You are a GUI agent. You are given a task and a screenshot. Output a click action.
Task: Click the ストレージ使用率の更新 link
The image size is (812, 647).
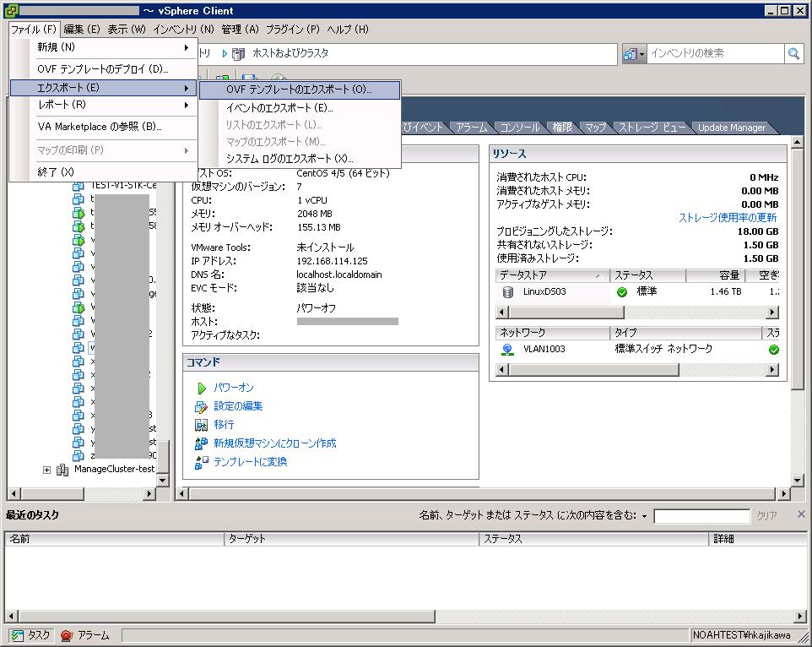click(728, 218)
